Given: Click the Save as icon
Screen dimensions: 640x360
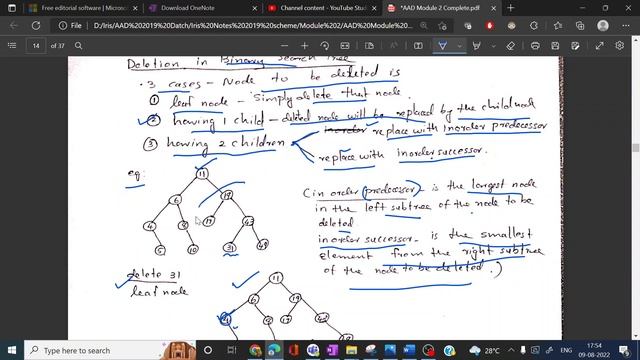Looking at the screenshot, I should click(x=576, y=46).
